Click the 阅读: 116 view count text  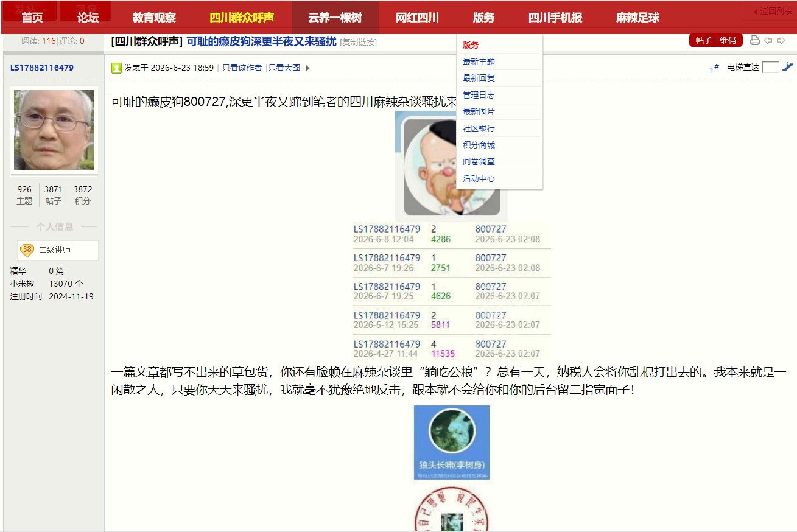pyautogui.click(x=38, y=41)
